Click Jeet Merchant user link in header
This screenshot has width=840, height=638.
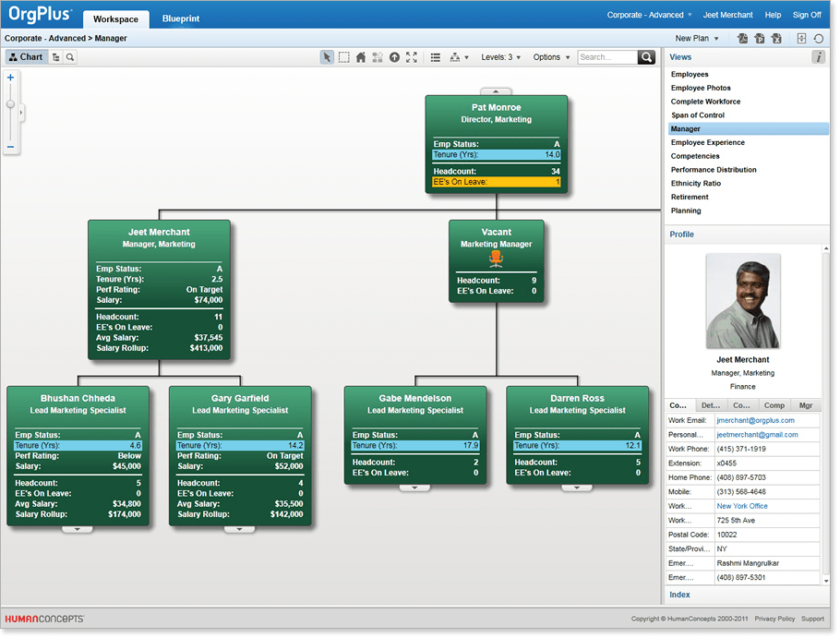pos(727,15)
